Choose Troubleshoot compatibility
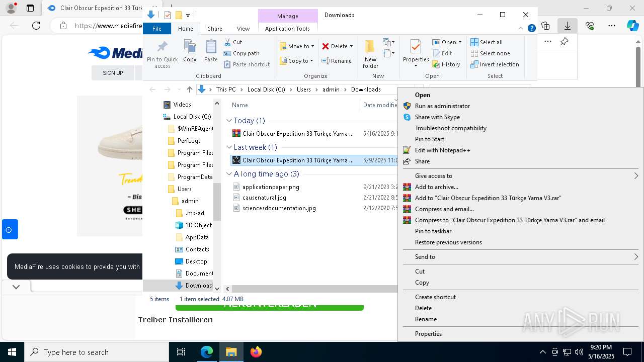The width and height of the screenshot is (644, 362). click(521, 128)
